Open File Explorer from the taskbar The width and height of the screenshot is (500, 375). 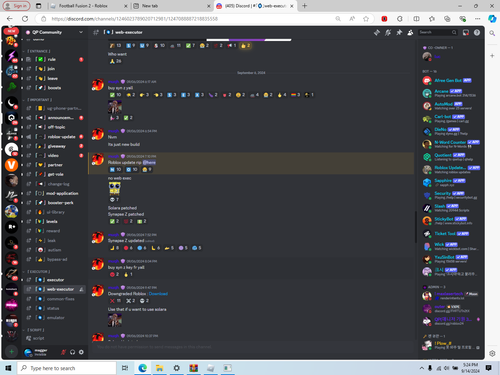pos(160,368)
